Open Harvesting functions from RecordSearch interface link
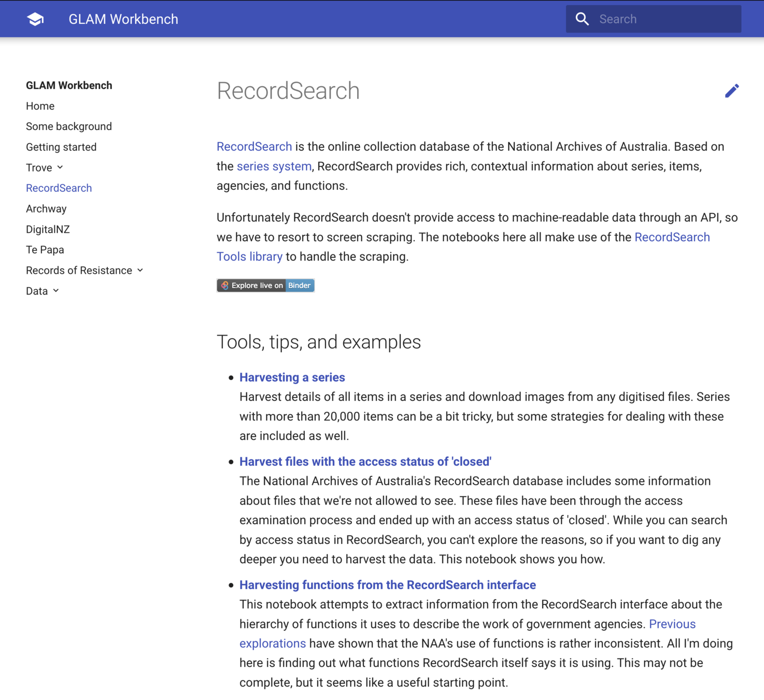Image resolution: width=764 pixels, height=700 pixels. click(x=388, y=585)
